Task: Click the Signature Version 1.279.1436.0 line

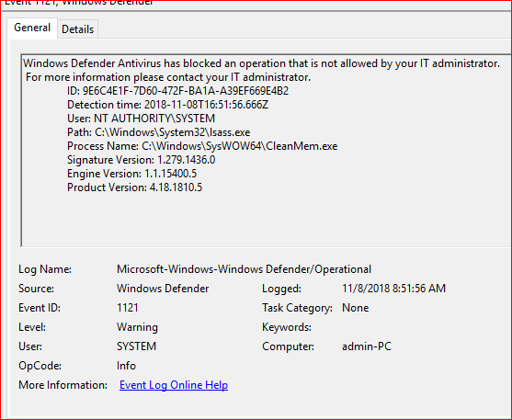Action: tap(141, 160)
